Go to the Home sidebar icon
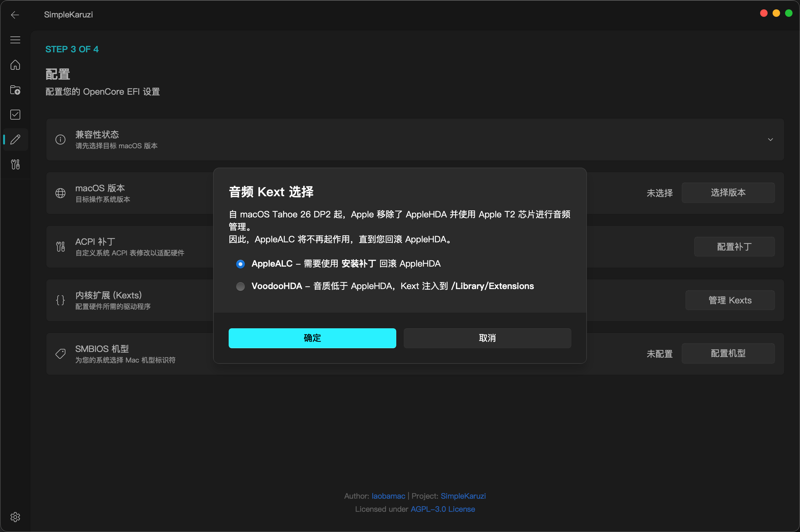800x532 pixels. click(15, 65)
